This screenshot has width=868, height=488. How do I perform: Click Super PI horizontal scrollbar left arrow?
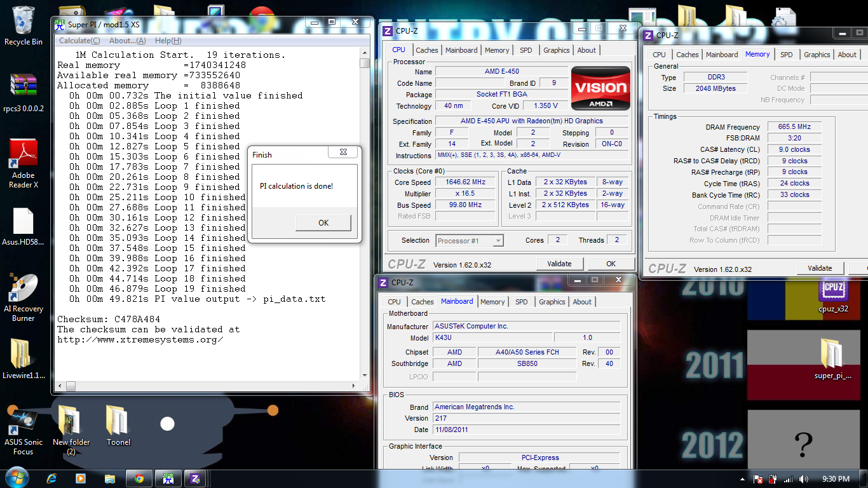tap(60, 386)
